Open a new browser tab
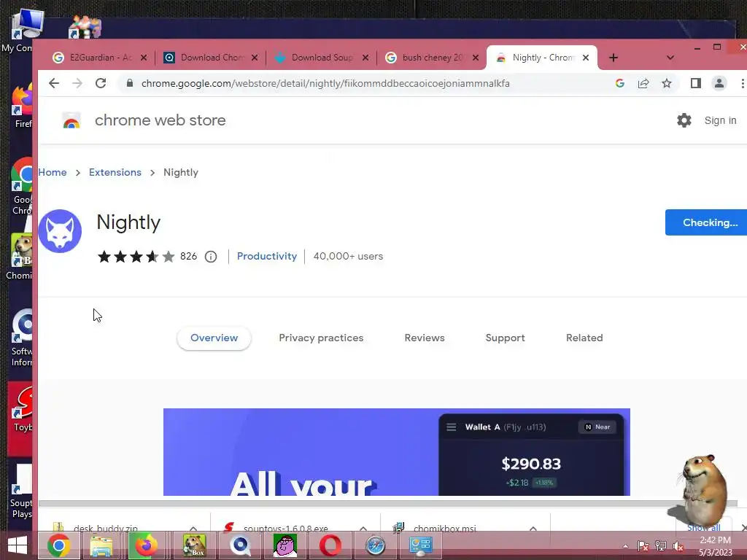This screenshot has height=560, width=747. 614,58
